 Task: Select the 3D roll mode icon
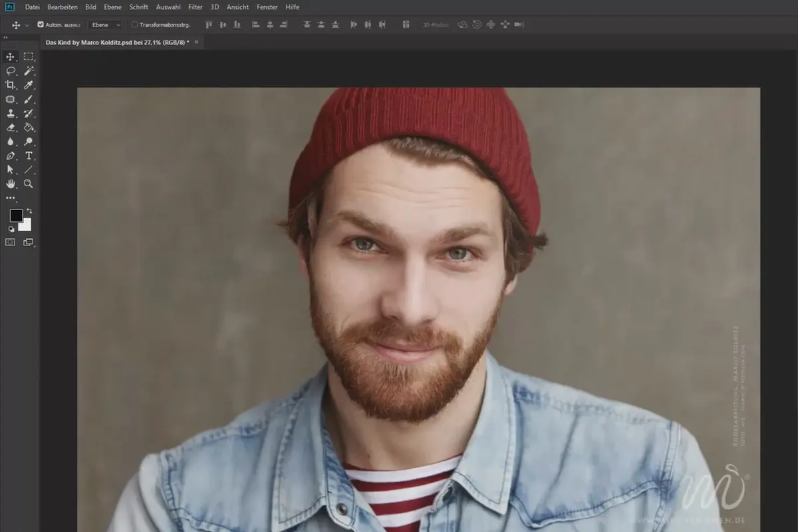coord(477,25)
